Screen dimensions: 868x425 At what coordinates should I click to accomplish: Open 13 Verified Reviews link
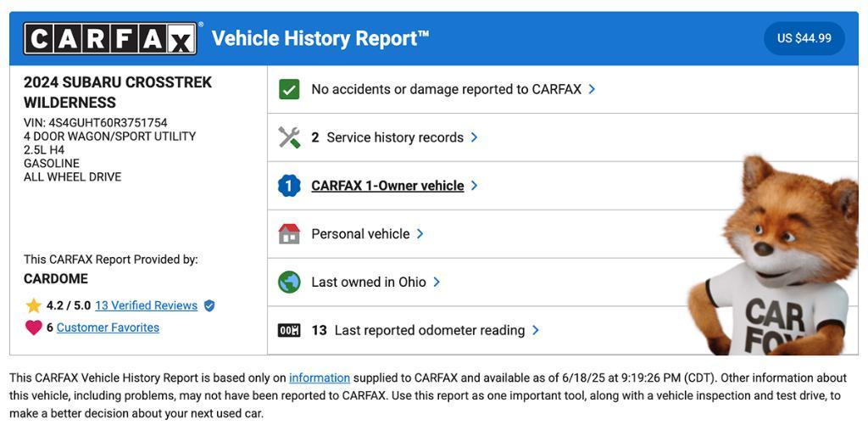coord(146,305)
